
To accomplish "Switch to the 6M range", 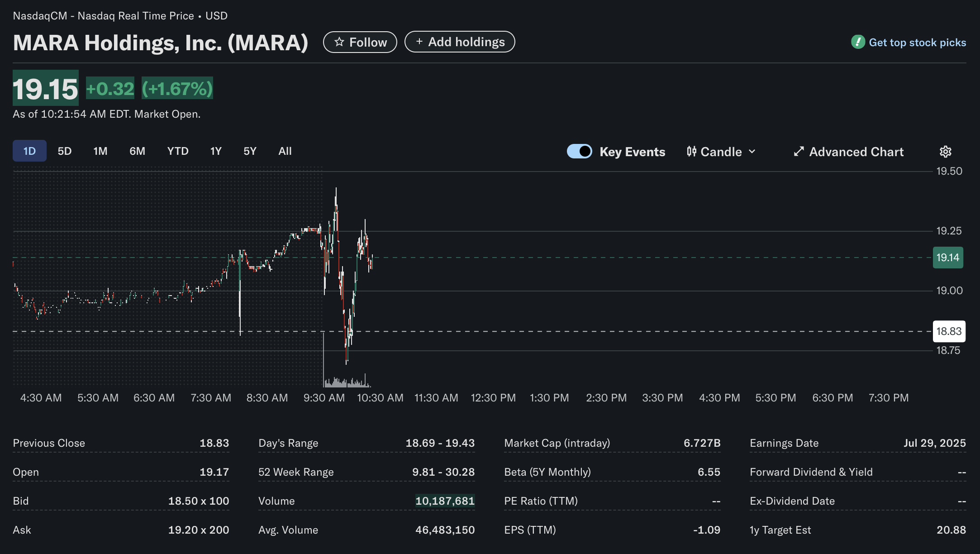I will (138, 151).
